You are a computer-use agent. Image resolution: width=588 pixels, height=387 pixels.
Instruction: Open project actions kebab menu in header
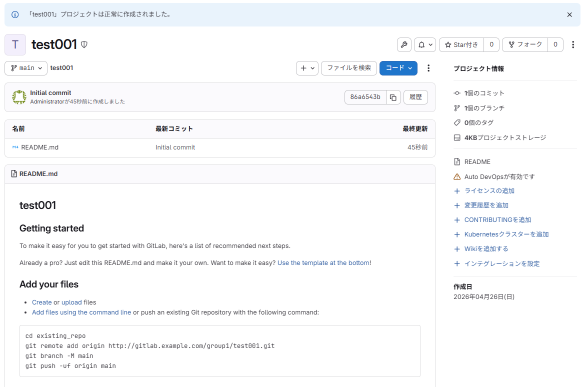573,45
